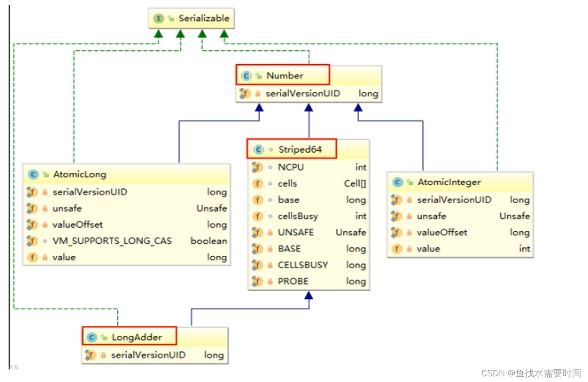588x382 pixels.
Task: Select the LongAdder class name
Action: pyautogui.click(x=137, y=338)
